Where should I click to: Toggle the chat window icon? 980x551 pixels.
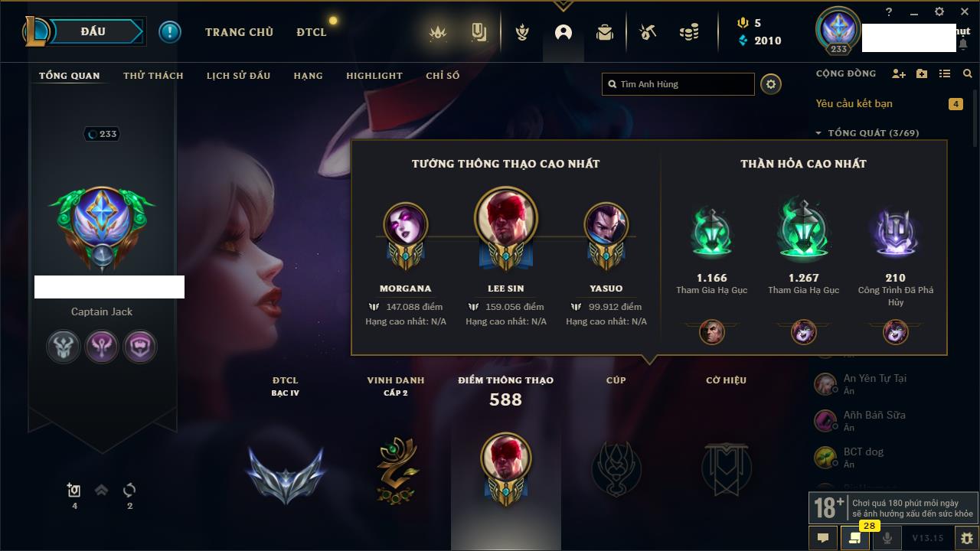point(823,538)
